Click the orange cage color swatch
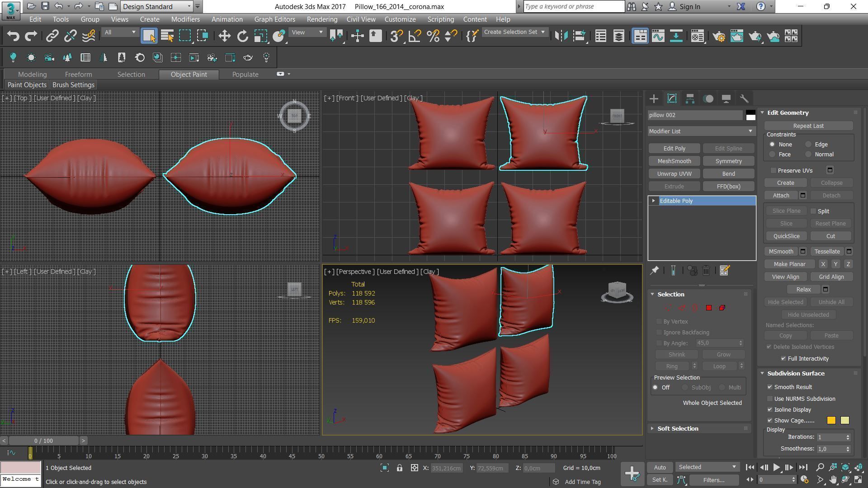Viewport: 868px width, 488px height. click(831, 421)
